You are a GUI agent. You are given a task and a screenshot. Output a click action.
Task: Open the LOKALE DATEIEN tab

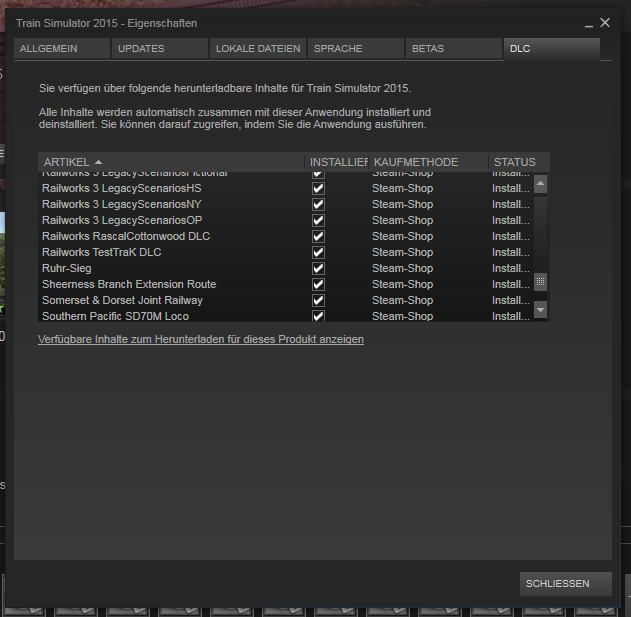coord(258,49)
